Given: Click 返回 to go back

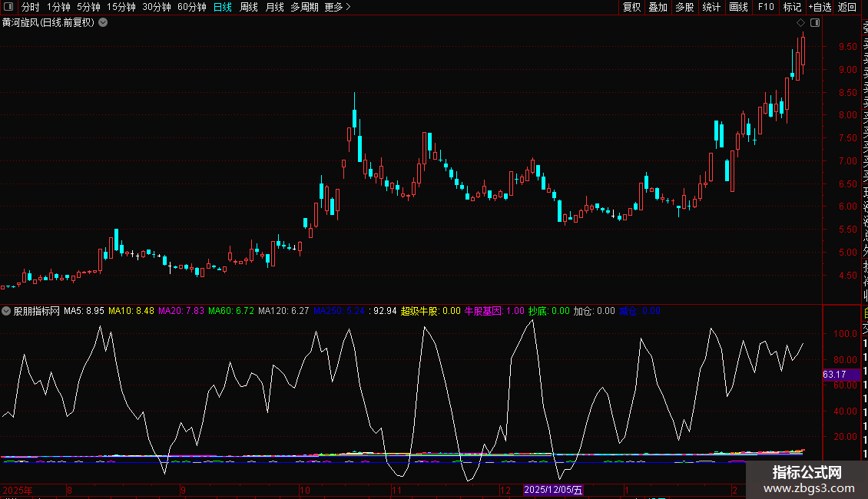Looking at the screenshot, I should pos(847,7).
